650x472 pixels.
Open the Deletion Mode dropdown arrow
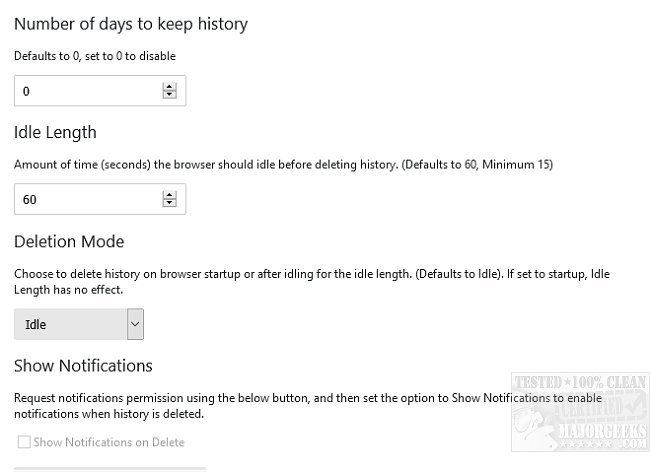135,324
